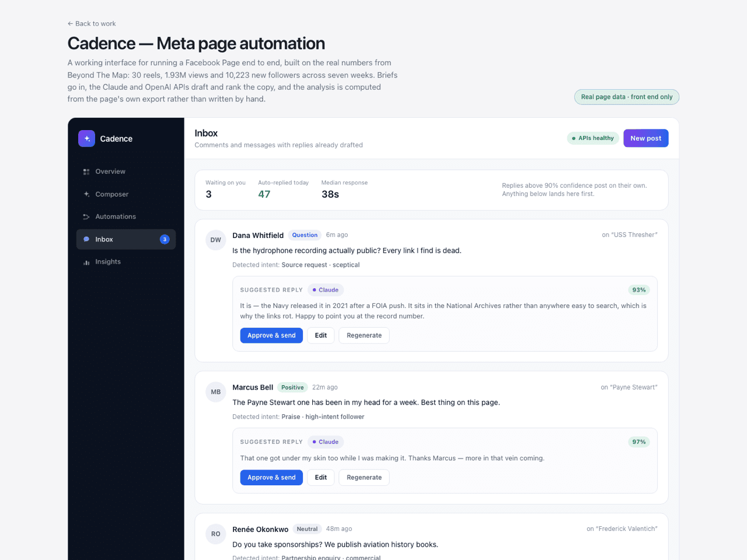Click the New post button
Screen dimensions: 747x560
(646, 138)
